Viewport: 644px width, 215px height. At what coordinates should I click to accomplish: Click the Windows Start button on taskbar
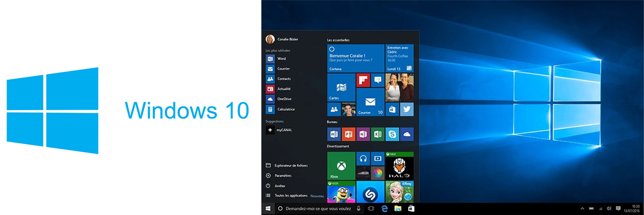tap(268, 208)
